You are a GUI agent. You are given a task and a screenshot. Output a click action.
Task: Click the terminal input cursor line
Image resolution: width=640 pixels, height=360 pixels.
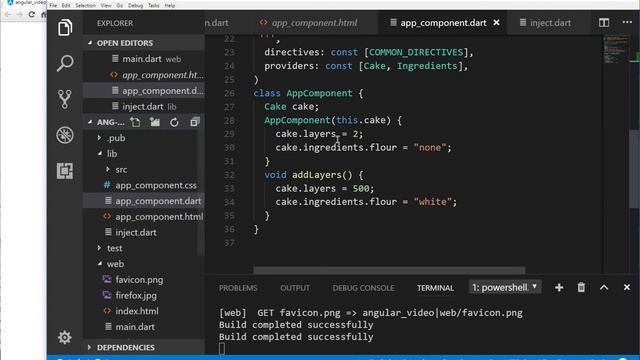(x=222, y=348)
